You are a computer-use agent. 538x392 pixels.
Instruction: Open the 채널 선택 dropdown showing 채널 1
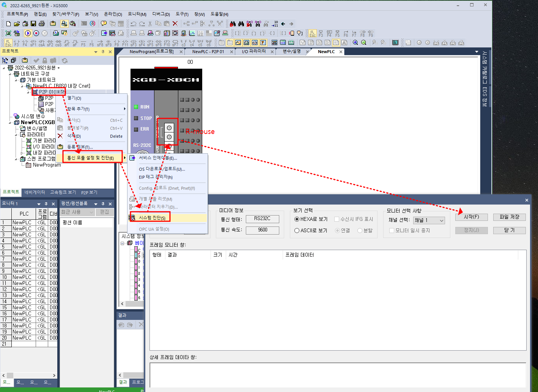(x=429, y=220)
